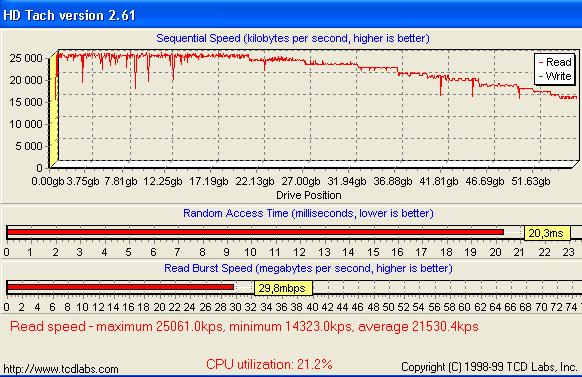Click the Drive Position axis label
582x377 pixels.
[x=308, y=195]
